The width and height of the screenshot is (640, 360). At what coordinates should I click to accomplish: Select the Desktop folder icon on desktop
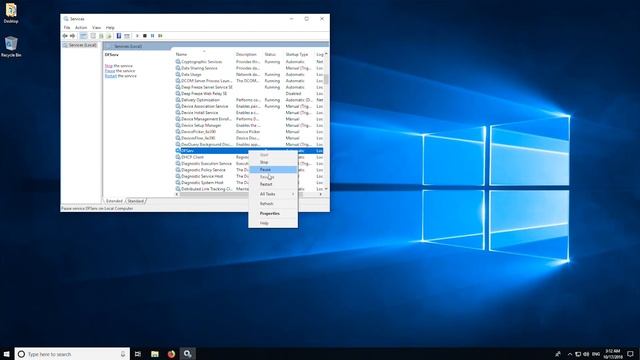click(x=11, y=13)
